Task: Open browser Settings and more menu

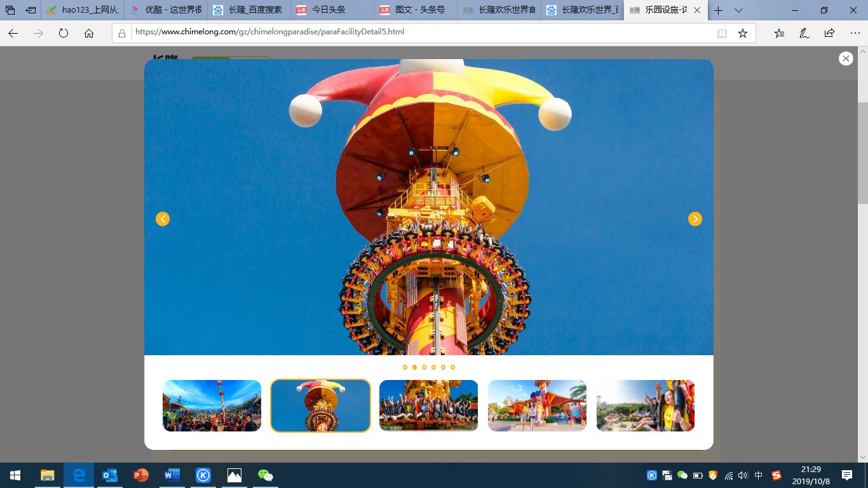Action: (x=855, y=34)
